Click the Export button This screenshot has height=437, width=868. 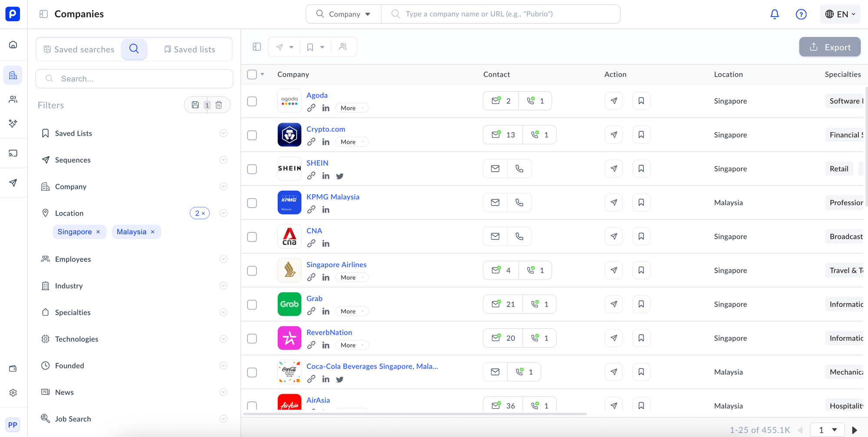point(830,47)
